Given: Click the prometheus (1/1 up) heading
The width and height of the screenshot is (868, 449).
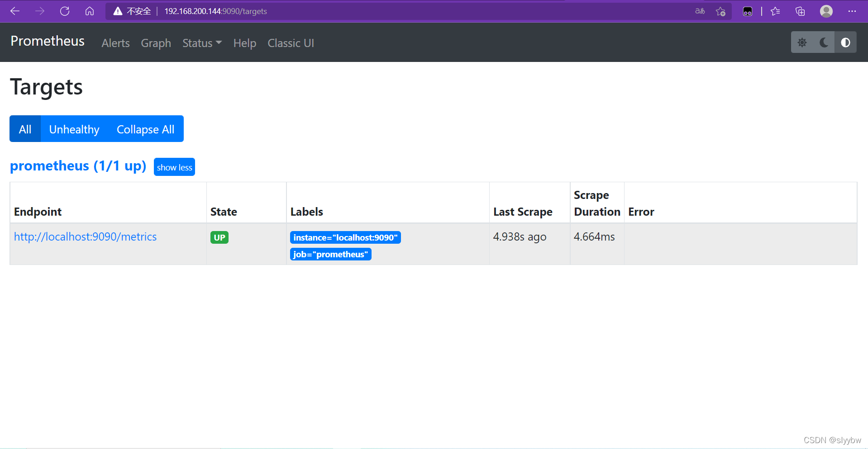Looking at the screenshot, I should pos(78,166).
